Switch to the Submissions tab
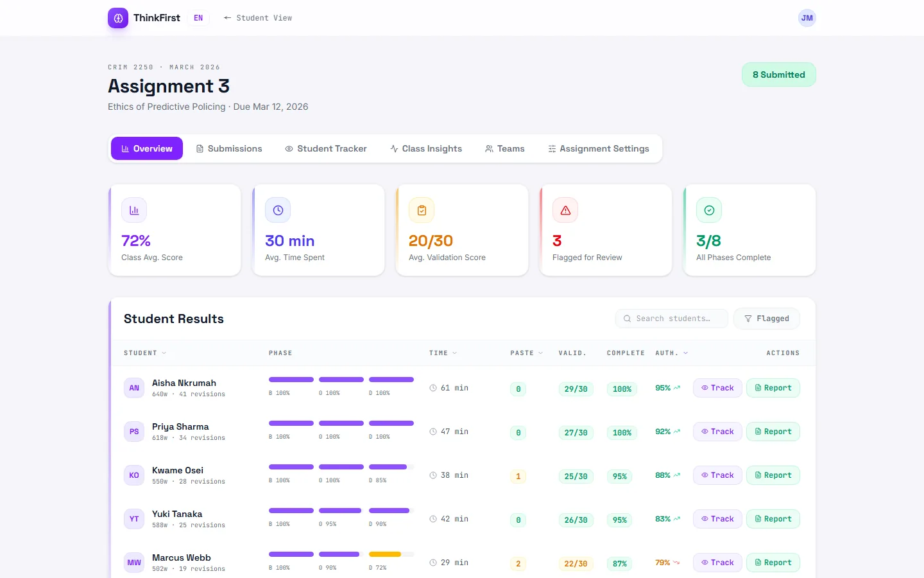Viewport: 924px width, 578px height. click(x=229, y=148)
